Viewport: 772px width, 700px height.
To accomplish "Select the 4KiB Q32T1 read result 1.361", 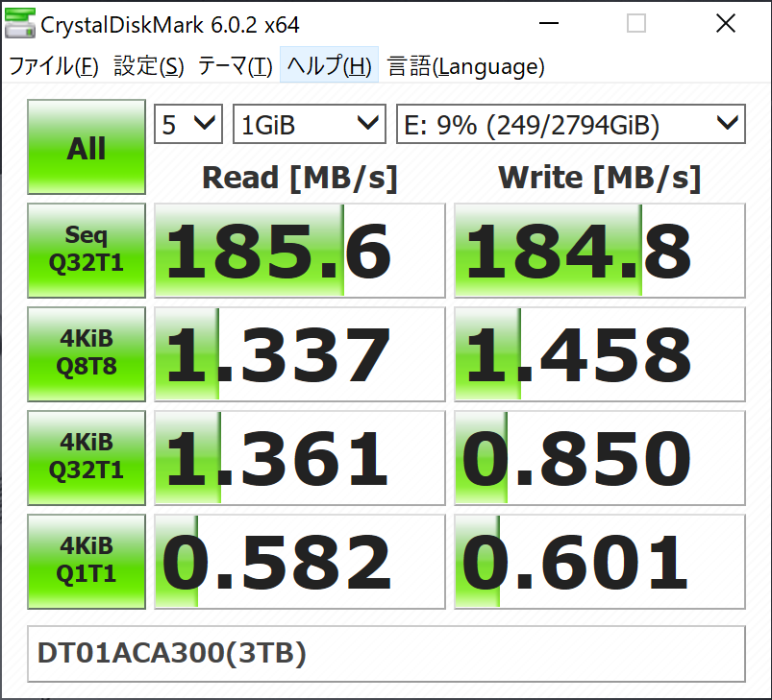I will (x=300, y=458).
